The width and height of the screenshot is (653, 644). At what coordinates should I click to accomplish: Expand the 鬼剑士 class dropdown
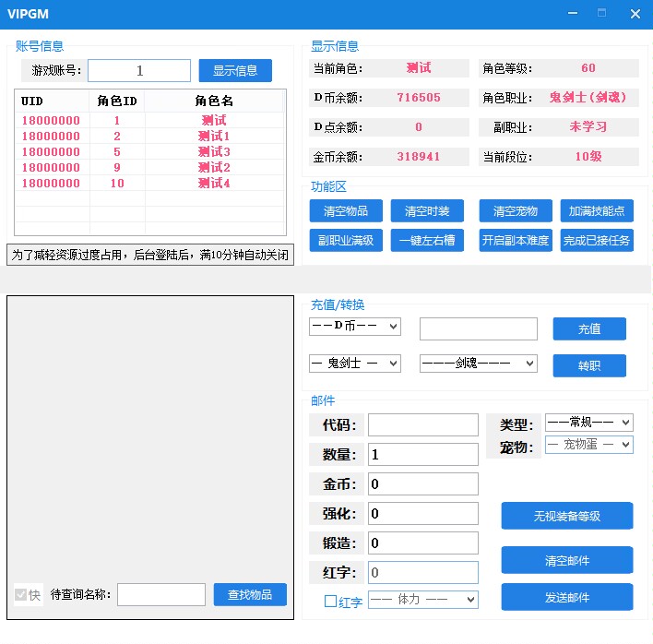(x=354, y=364)
